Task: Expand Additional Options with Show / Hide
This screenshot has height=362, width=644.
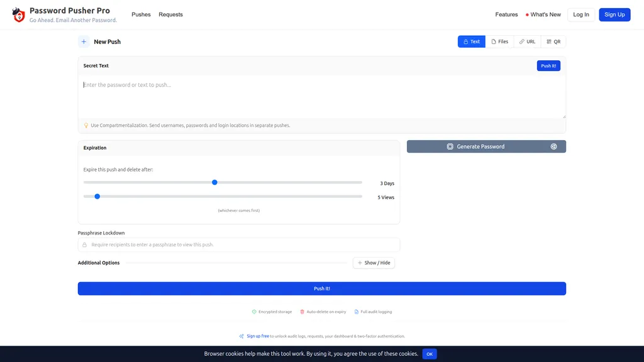Action: (x=374, y=263)
